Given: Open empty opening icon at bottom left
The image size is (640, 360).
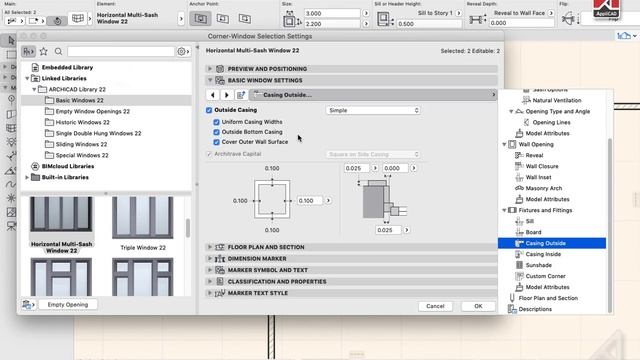Looking at the screenshot, I should pos(28,304).
